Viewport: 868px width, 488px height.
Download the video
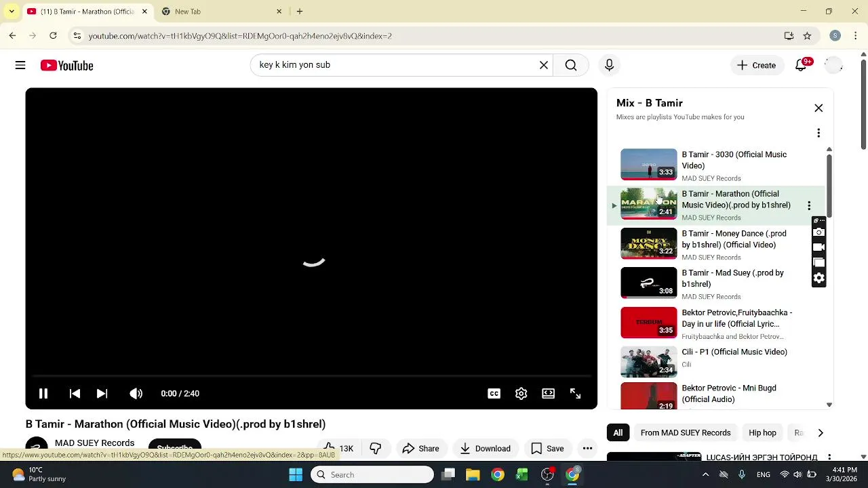485,448
